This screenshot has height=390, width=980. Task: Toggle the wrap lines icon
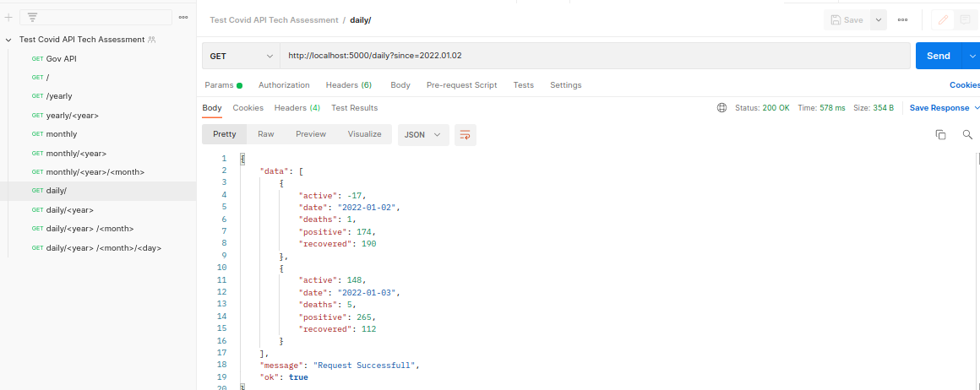tap(465, 134)
